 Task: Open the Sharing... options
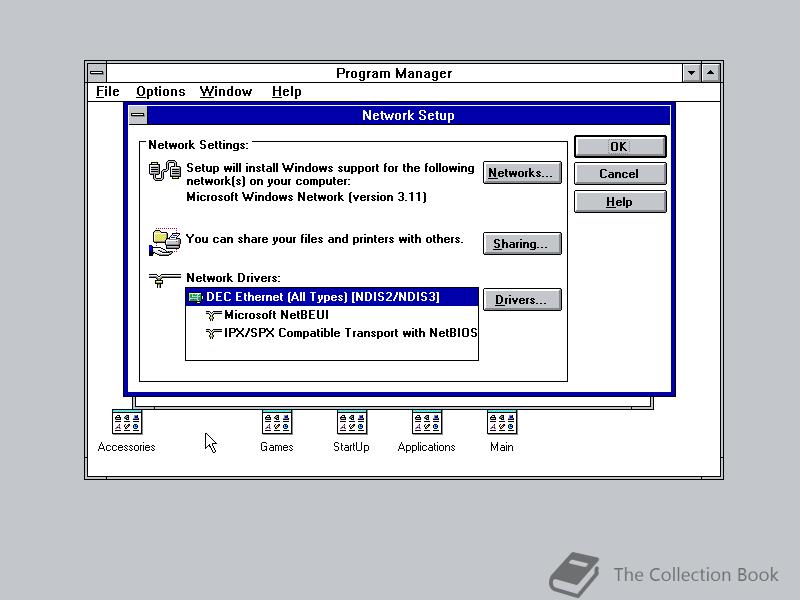click(x=522, y=244)
